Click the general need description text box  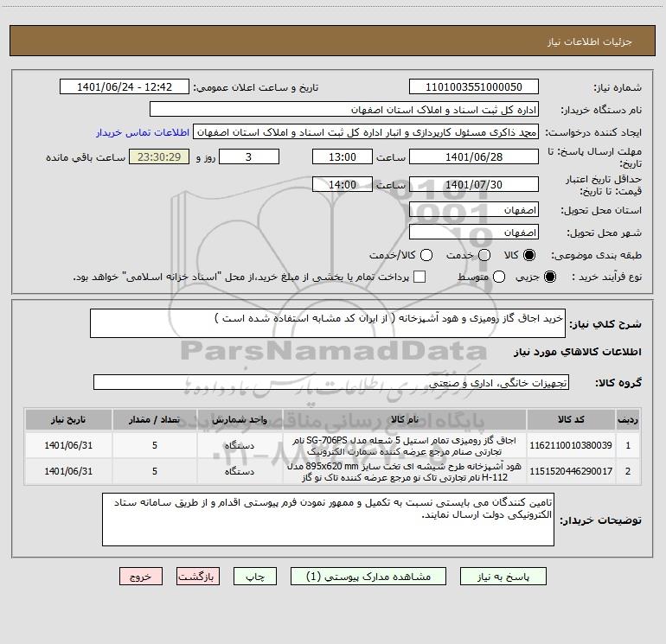(328, 323)
